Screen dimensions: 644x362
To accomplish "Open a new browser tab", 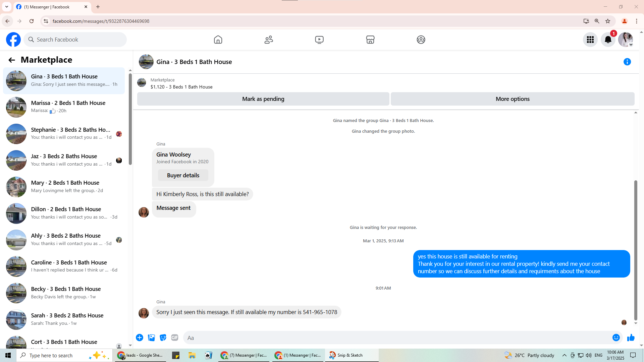I will pyautogui.click(x=98, y=7).
